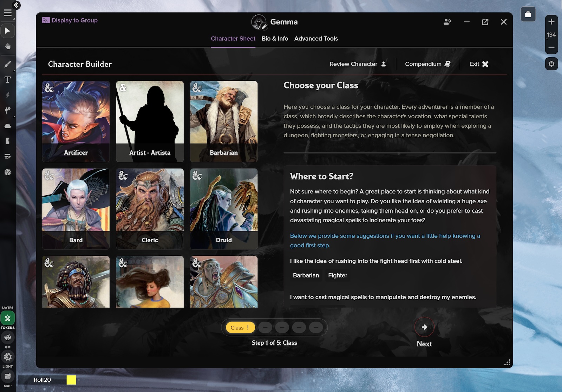Image resolution: width=562 pixels, height=392 pixels.
Task: Zoom in with the plus button
Action: click(551, 22)
